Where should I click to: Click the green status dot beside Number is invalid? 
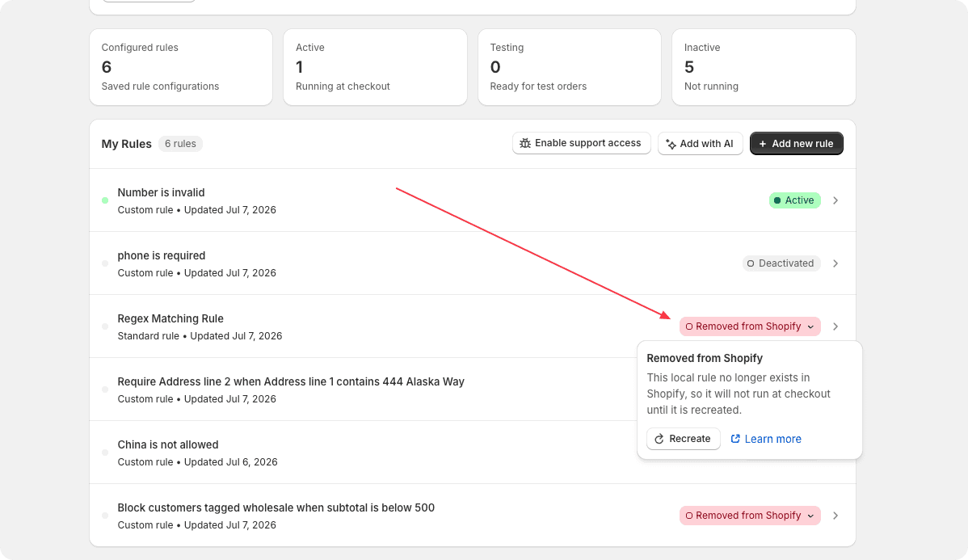(x=105, y=200)
